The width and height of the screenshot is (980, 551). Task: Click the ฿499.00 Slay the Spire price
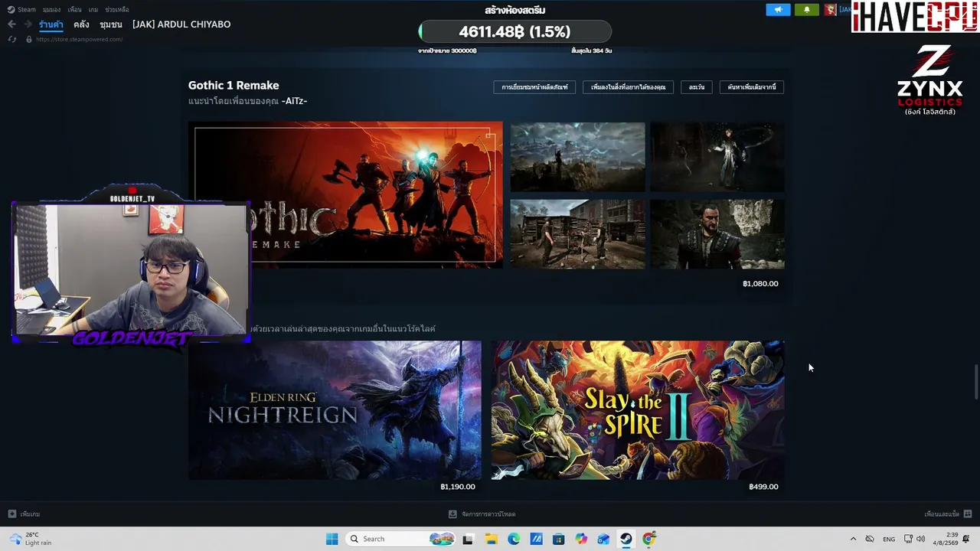763,487
